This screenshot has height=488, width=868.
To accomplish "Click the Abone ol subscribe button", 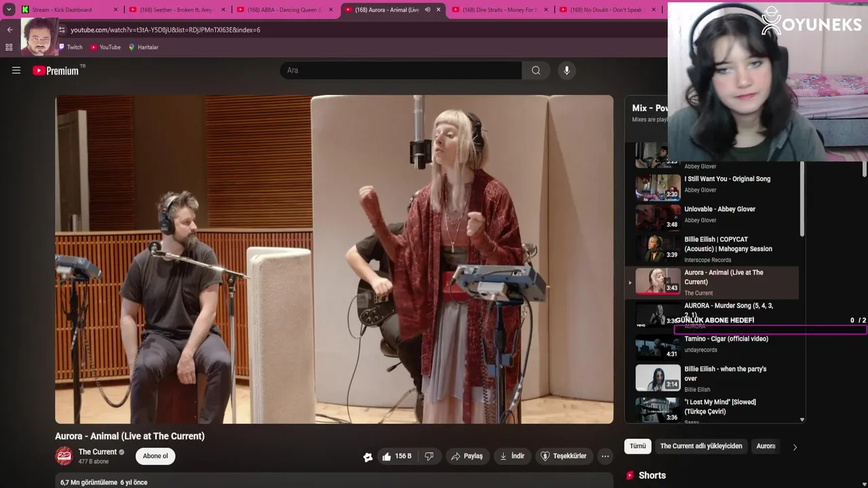I will [x=155, y=456].
